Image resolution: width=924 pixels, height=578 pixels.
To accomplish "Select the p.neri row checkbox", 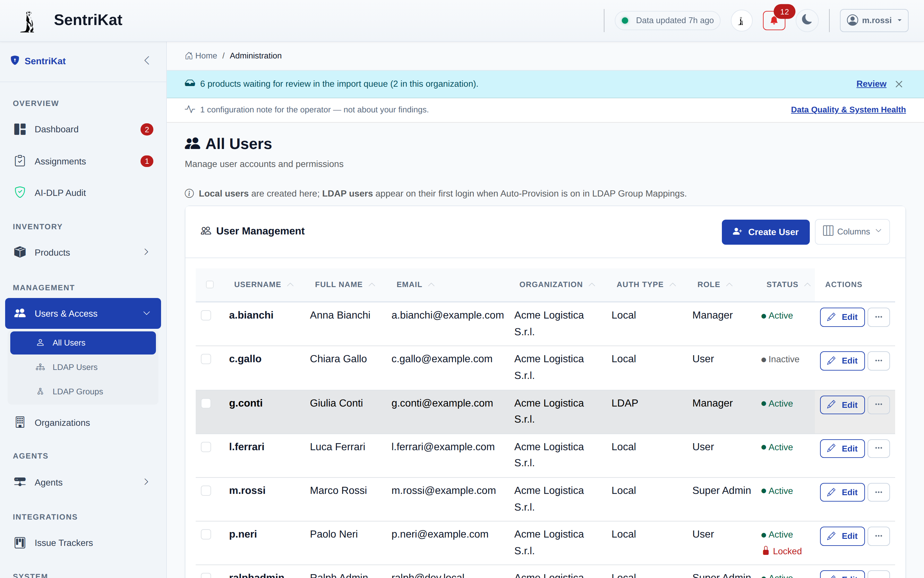I will coord(206,534).
